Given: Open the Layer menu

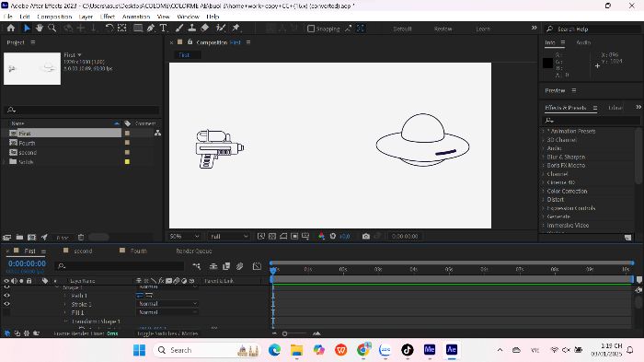Looking at the screenshot, I should (x=86, y=17).
